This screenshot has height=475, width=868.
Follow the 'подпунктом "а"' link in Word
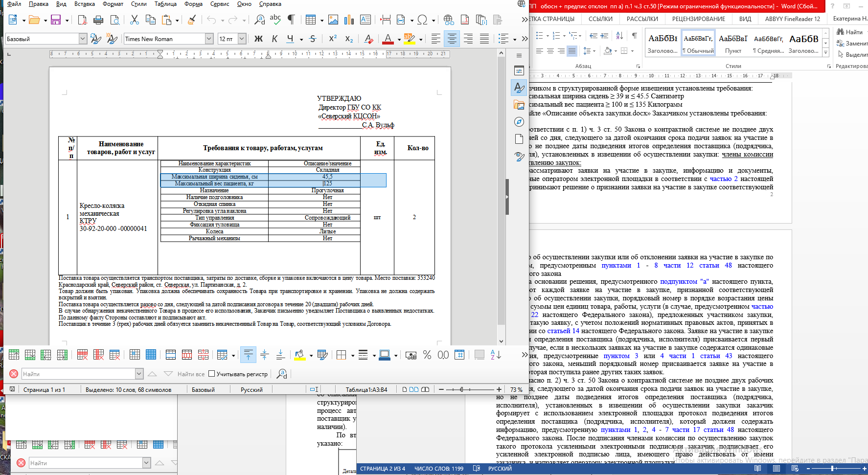[684, 281]
